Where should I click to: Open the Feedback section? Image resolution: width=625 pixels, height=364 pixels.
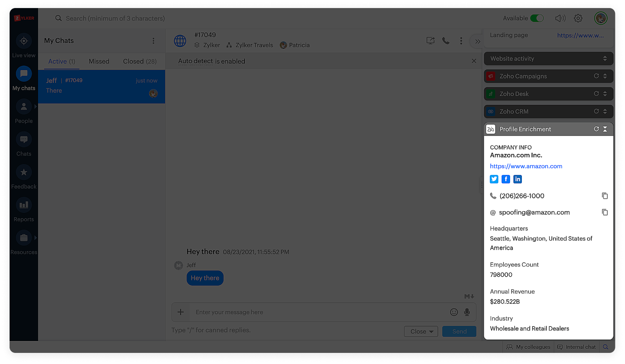(x=24, y=177)
